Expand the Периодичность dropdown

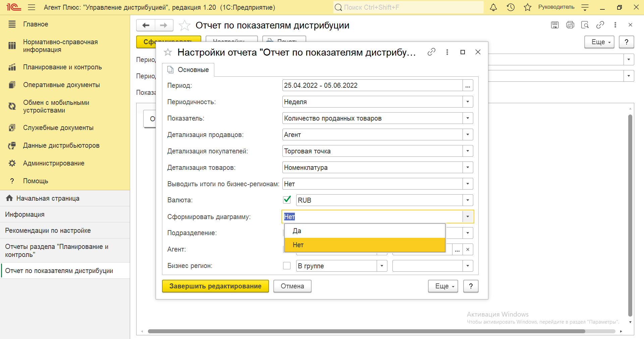tap(468, 102)
